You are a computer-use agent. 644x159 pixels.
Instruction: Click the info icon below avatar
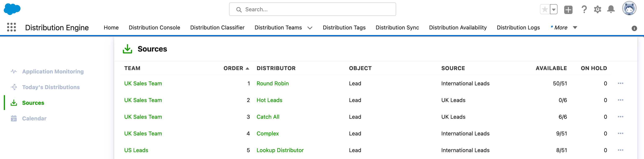click(634, 28)
